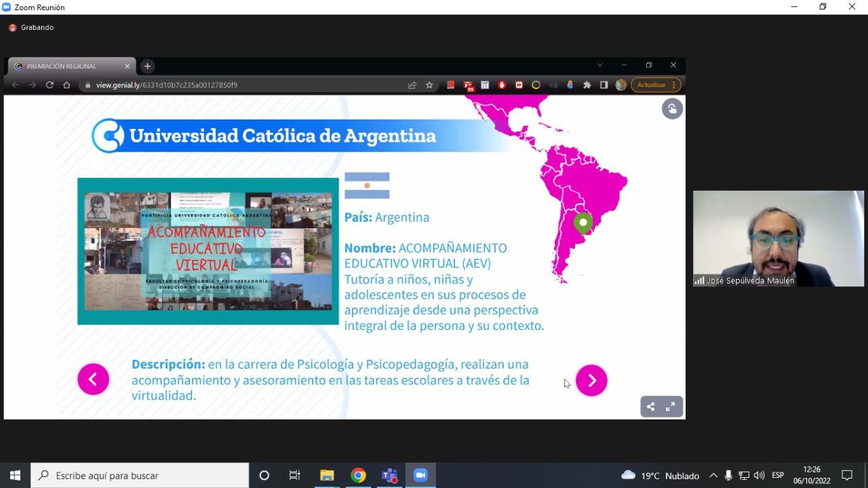
Task: Click the taskbar search box
Action: 140,475
